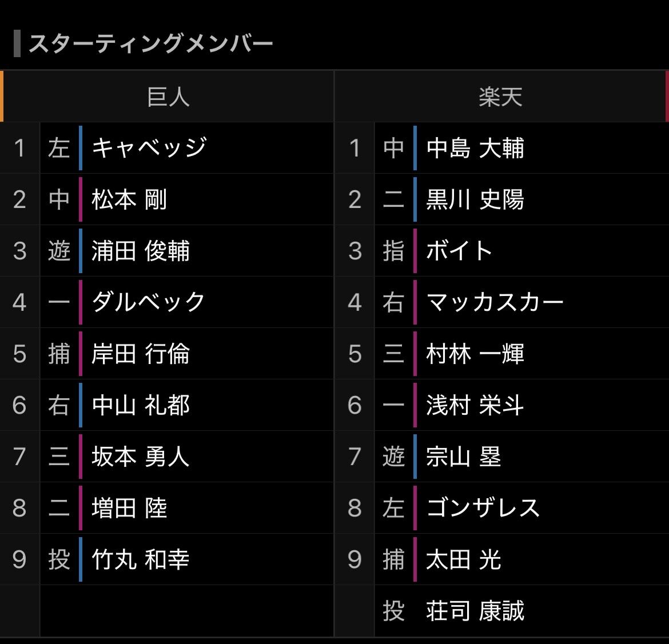Click Giants cleanup hitter ダルベック

pyautogui.click(x=149, y=302)
